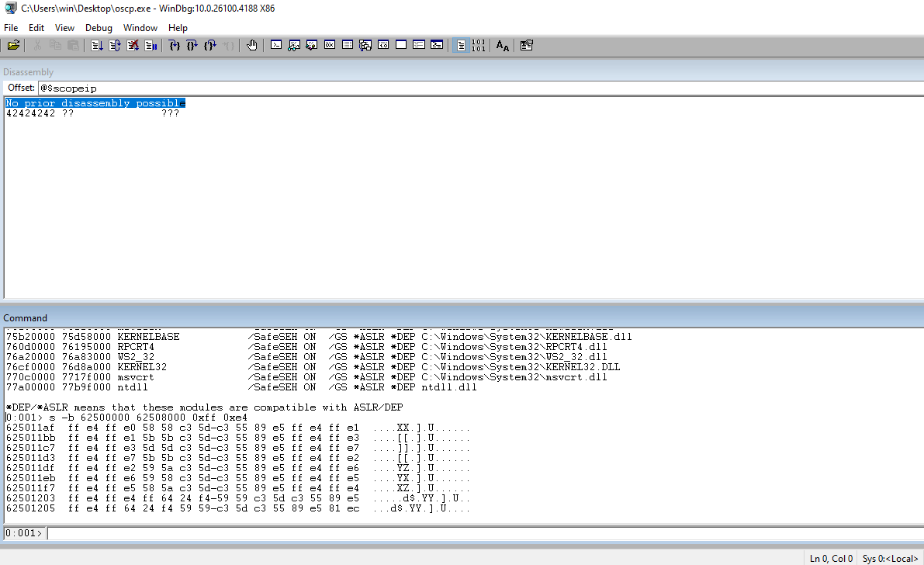This screenshot has width=924, height=565.
Task: Show the Call Stack window icon
Action: (365, 46)
